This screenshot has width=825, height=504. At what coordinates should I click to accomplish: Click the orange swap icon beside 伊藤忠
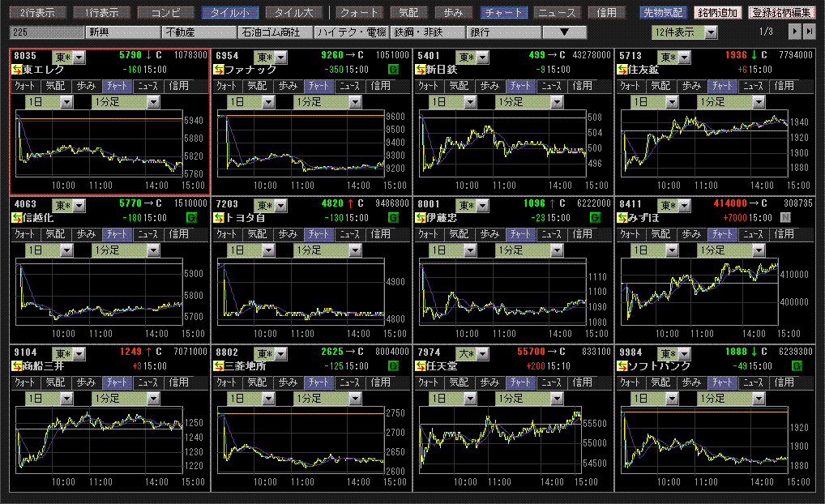pyautogui.click(x=421, y=218)
